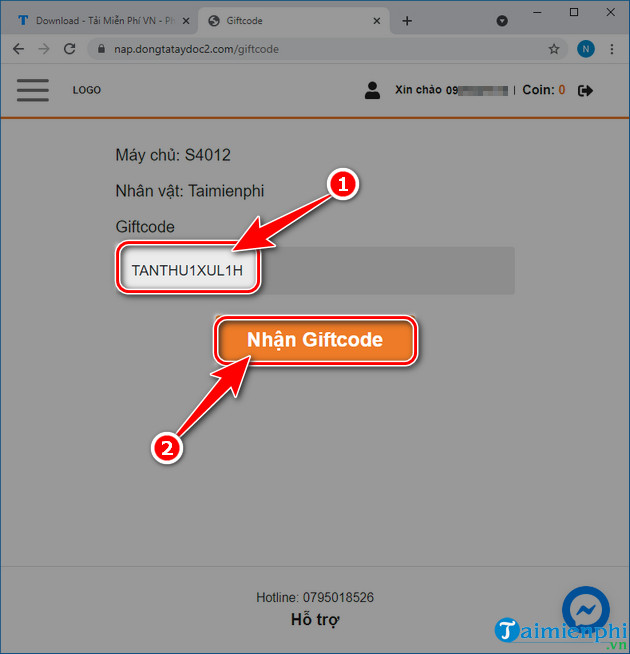Open Chrome's three-dot menu
Screen dimensions: 630x654
click(x=612, y=48)
